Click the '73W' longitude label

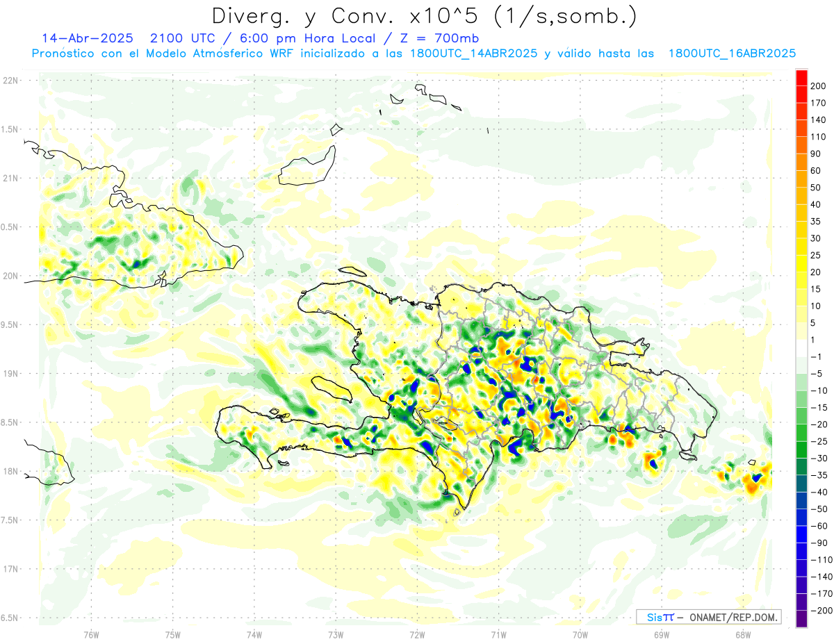click(x=336, y=634)
